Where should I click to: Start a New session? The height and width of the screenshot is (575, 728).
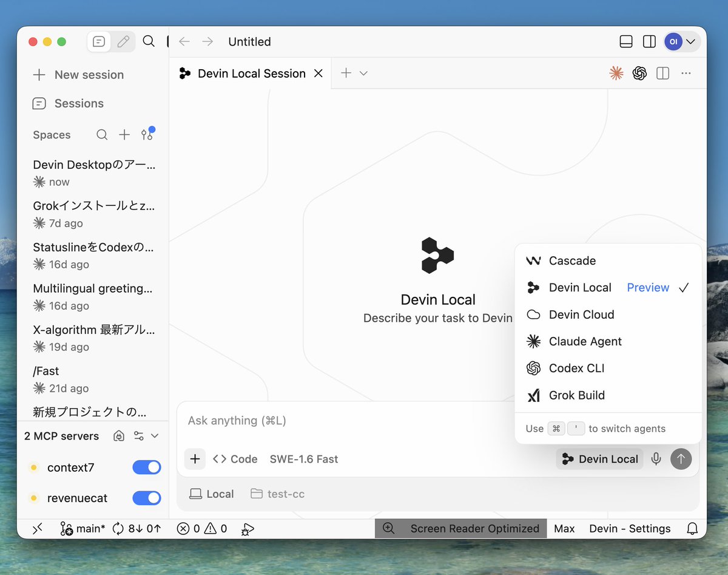point(78,75)
